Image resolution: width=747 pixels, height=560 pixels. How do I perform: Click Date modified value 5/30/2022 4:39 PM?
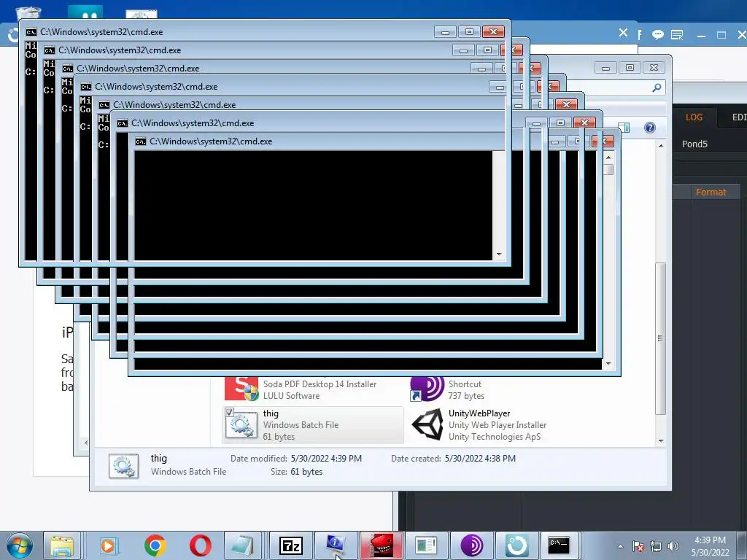(x=326, y=459)
